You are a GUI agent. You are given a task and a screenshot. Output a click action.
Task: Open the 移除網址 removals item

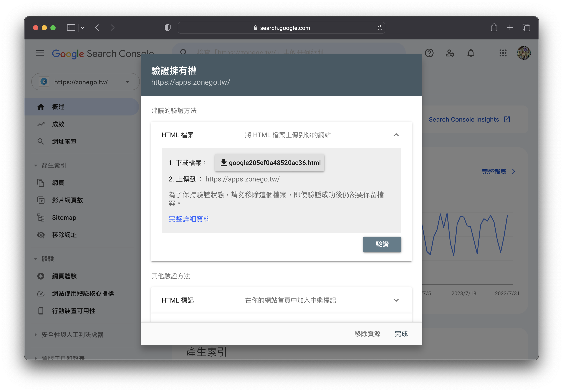82,235
